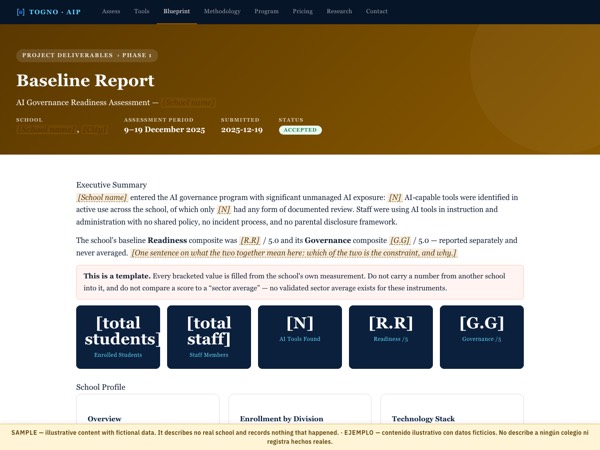Viewport: 600px width, 450px height.
Task: Click the assessment period 9–19 December 2025
Action: pos(164,130)
